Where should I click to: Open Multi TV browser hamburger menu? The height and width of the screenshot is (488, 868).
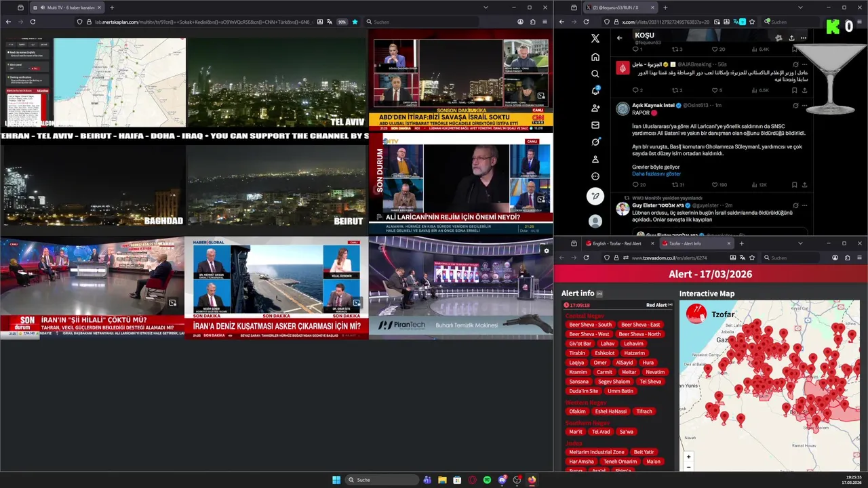pyautogui.click(x=545, y=22)
